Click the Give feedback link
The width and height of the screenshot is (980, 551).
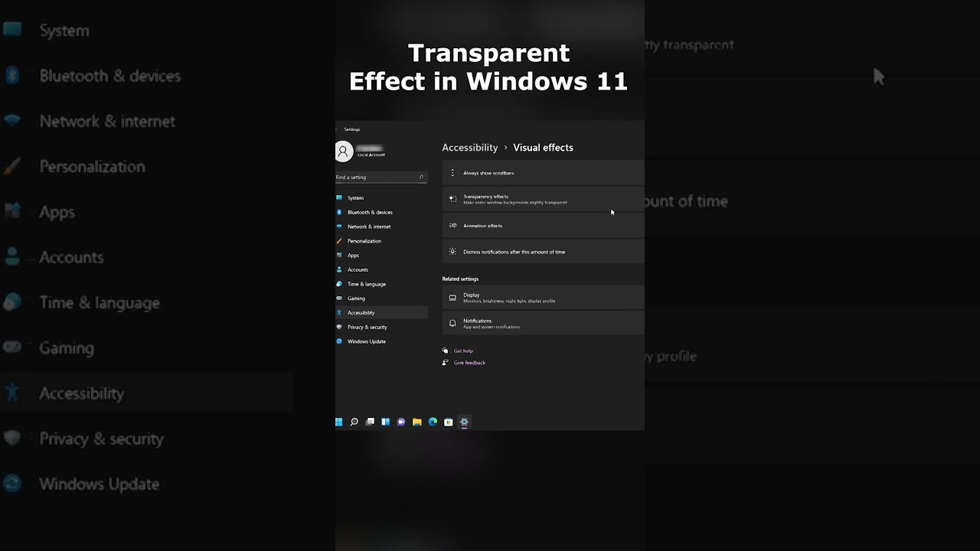(469, 363)
